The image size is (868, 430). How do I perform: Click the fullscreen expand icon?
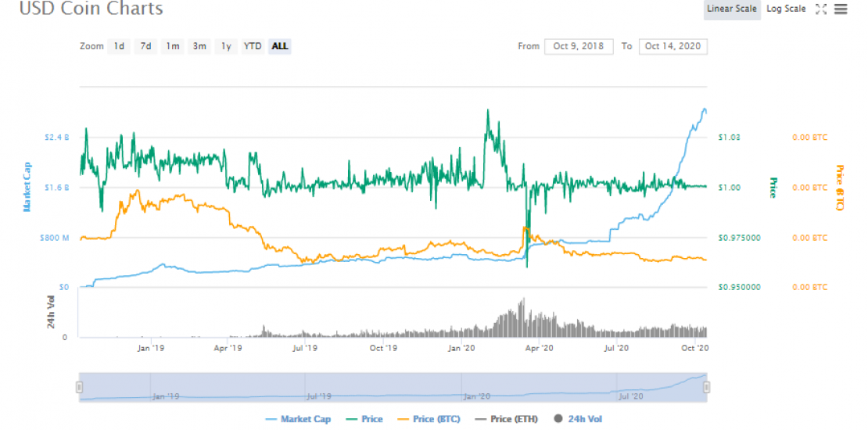(x=821, y=9)
